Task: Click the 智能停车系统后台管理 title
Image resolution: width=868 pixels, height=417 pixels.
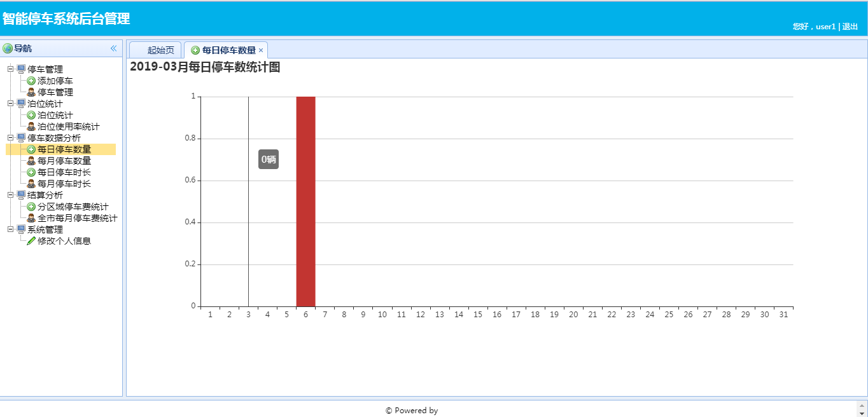Action: point(66,18)
